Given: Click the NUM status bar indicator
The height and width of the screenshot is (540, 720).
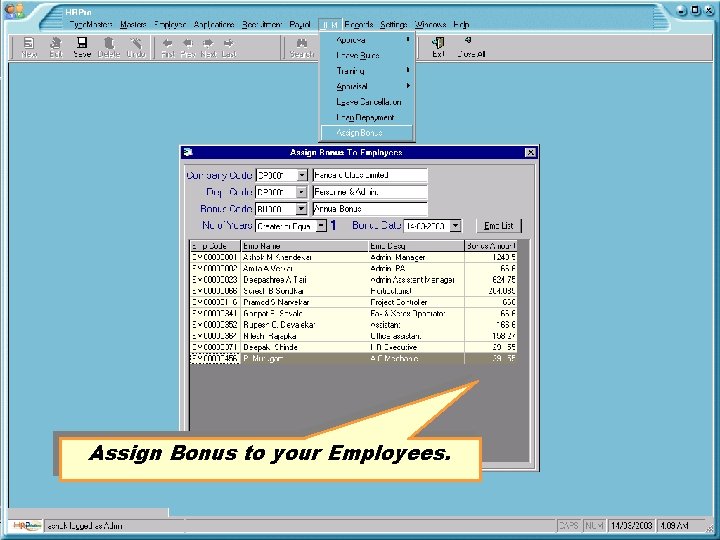Looking at the screenshot, I should (x=595, y=526).
